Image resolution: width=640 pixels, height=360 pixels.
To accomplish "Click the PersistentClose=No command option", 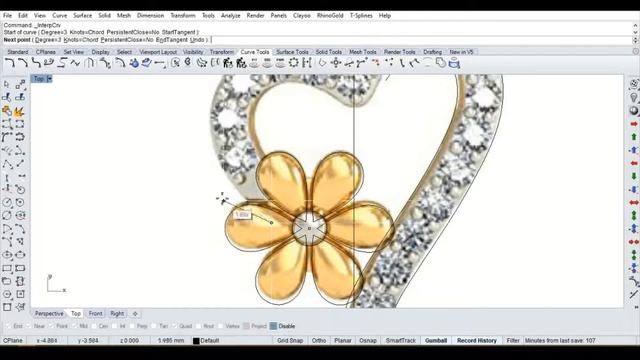I will pos(126,40).
